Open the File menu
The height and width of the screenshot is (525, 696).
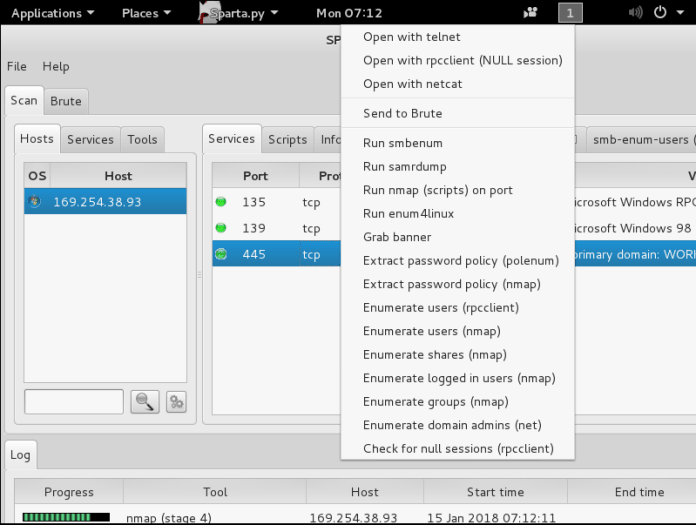pos(17,66)
